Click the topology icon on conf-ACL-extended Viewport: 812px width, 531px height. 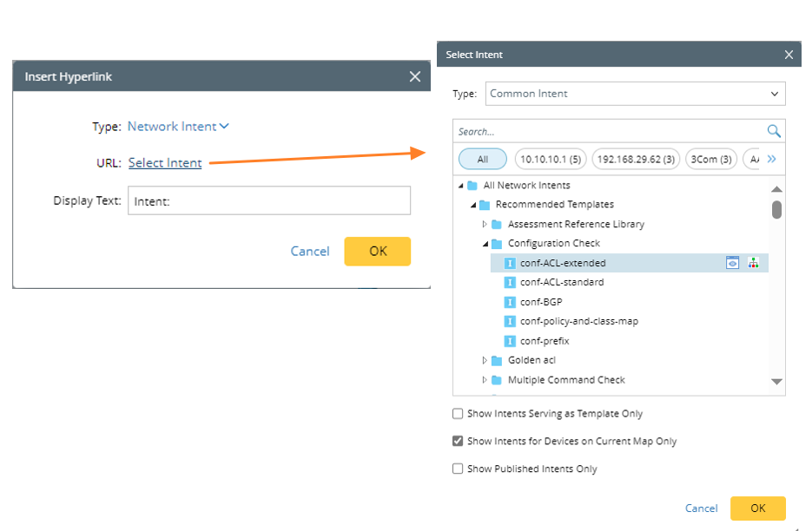click(x=753, y=263)
